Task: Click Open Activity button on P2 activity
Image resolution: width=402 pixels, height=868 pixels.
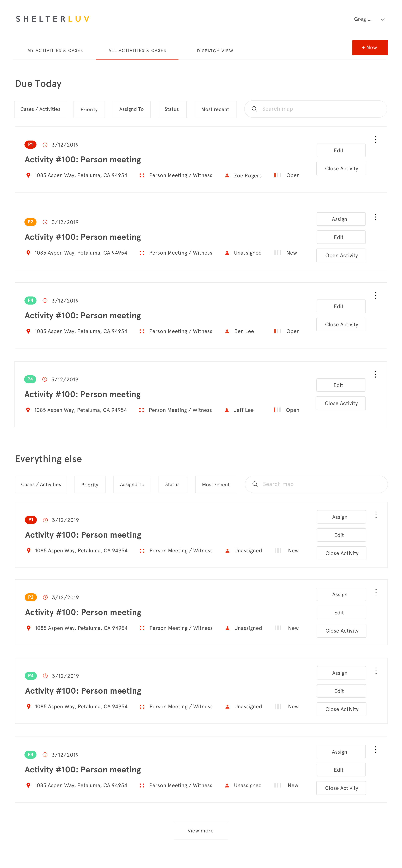Action: tap(341, 255)
